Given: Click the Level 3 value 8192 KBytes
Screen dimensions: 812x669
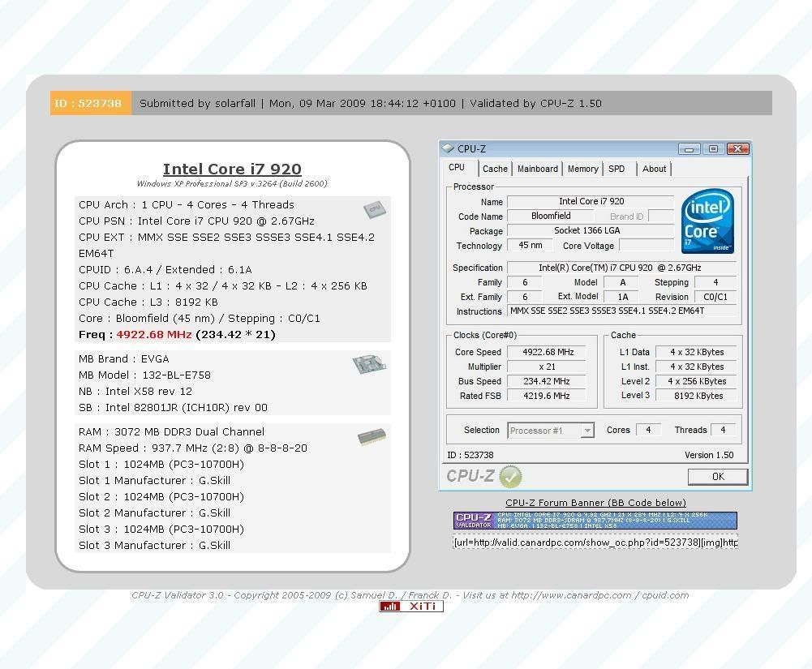Looking at the screenshot, I should click(x=697, y=396).
